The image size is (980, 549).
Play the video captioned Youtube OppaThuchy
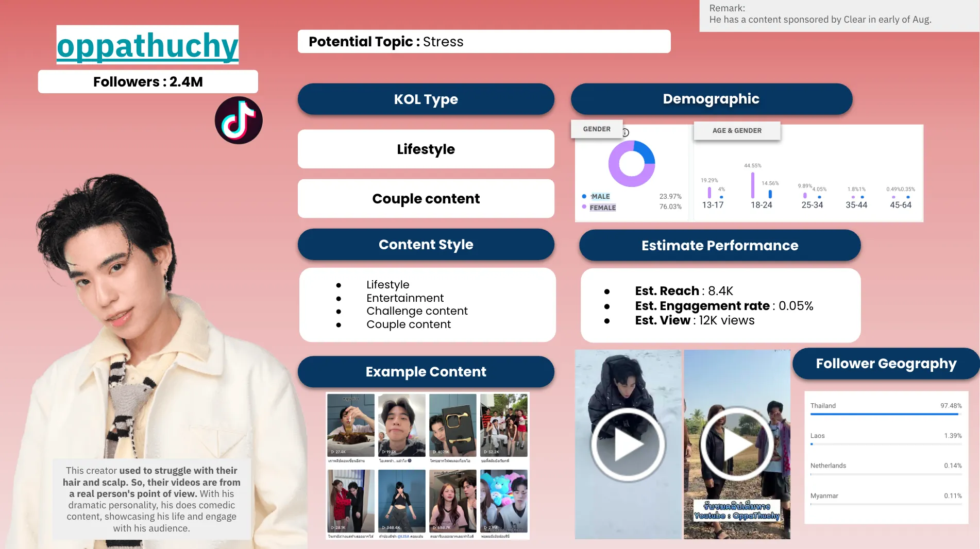coord(737,444)
